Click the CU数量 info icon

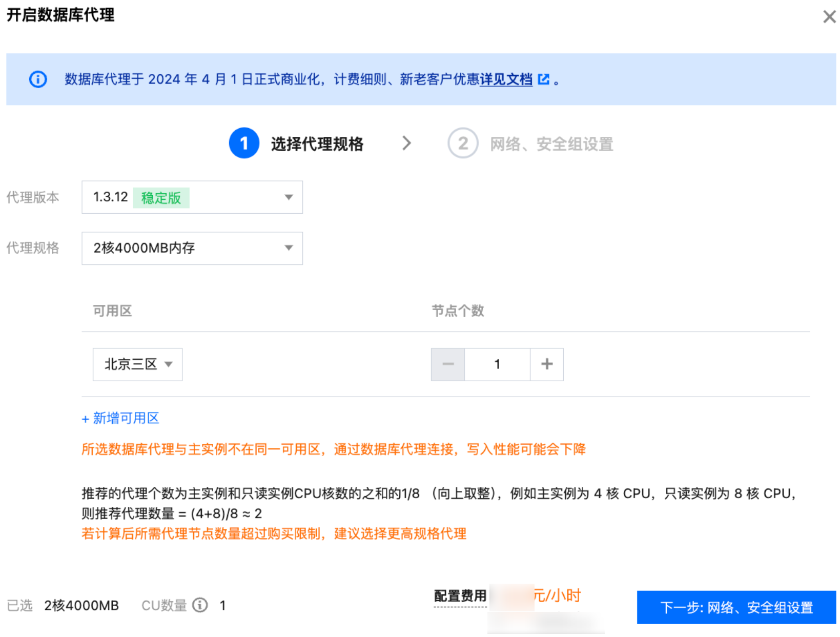point(200,605)
